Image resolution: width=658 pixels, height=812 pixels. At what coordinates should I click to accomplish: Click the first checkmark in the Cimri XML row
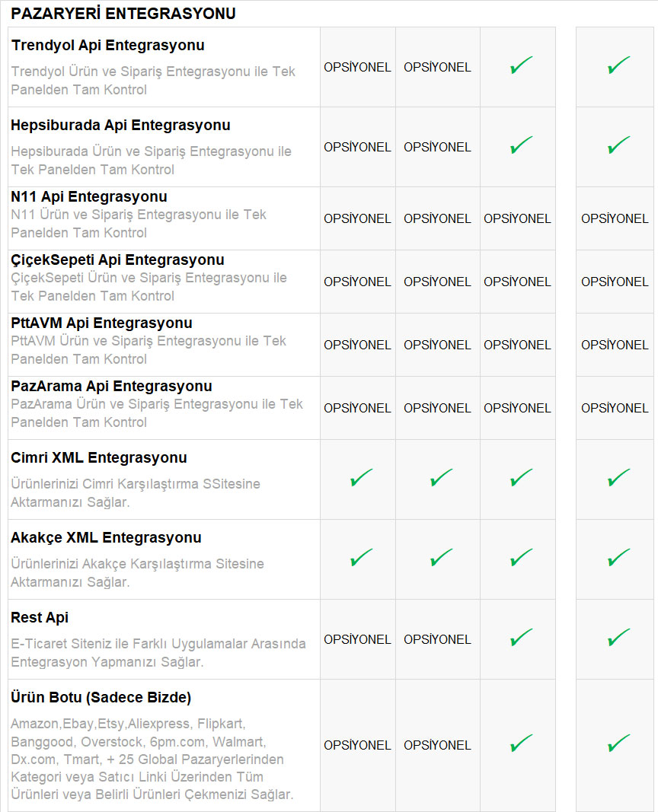pyautogui.click(x=361, y=479)
